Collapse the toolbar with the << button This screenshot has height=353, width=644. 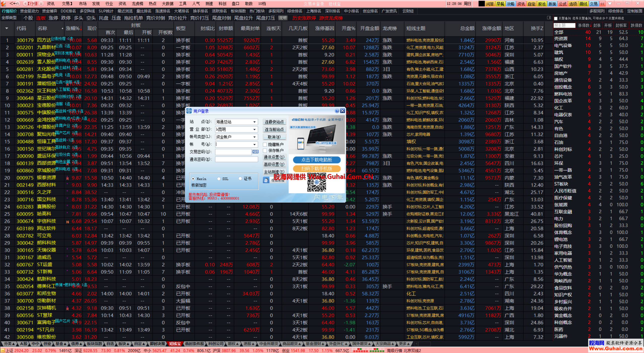(602, 4)
